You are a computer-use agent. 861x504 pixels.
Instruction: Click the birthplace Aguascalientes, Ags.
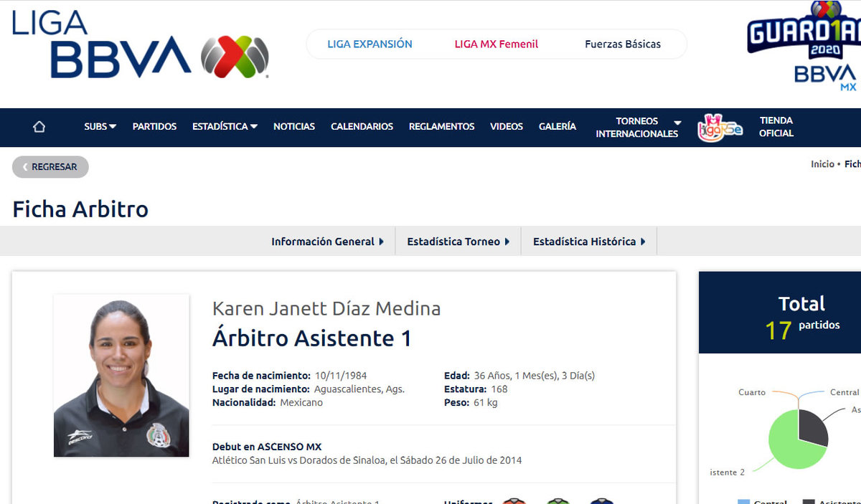coord(359,389)
